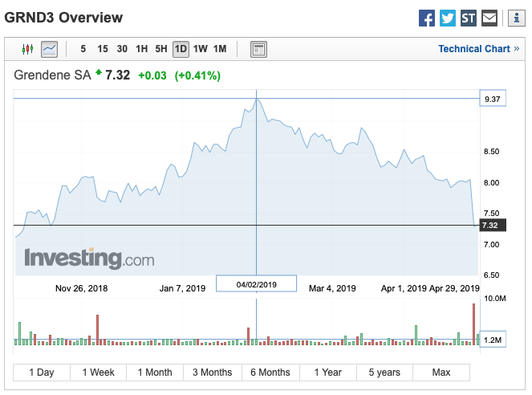Image resolution: width=532 pixels, height=395 pixels.
Task: Switch to candlestick chart type
Action: (29, 49)
